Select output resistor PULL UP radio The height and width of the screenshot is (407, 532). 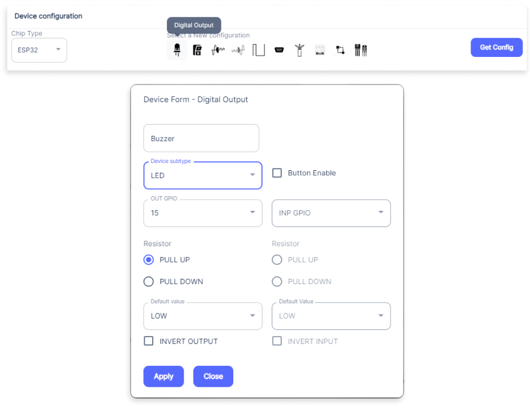(x=149, y=260)
